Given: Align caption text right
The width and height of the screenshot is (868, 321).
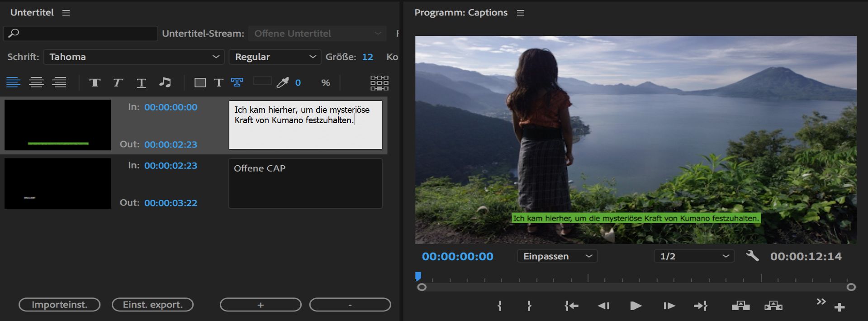Looking at the screenshot, I should coord(59,82).
